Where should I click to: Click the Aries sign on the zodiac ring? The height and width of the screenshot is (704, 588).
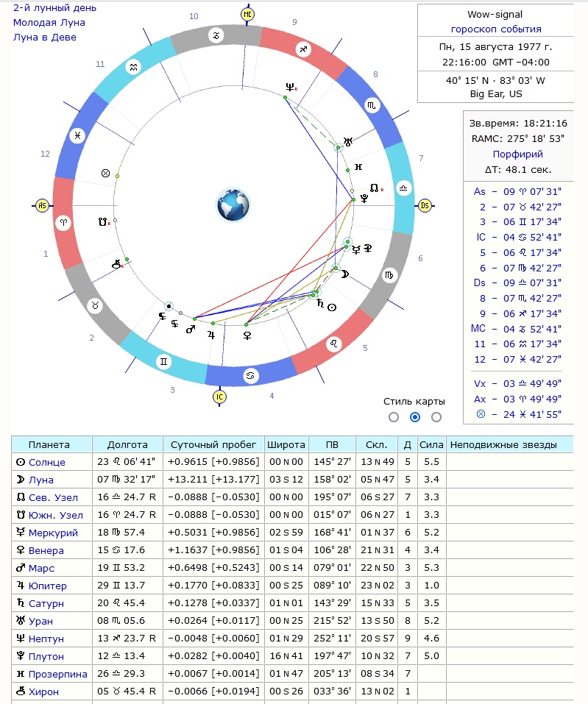click(x=63, y=223)
